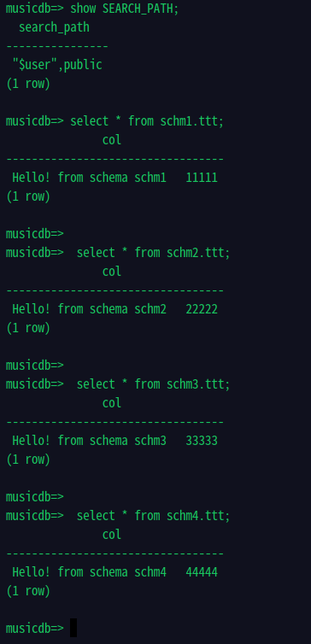The width and height of the screenshot is (311, 644).
Task: Click the search_path column header
Action: (x=54, y=27)
